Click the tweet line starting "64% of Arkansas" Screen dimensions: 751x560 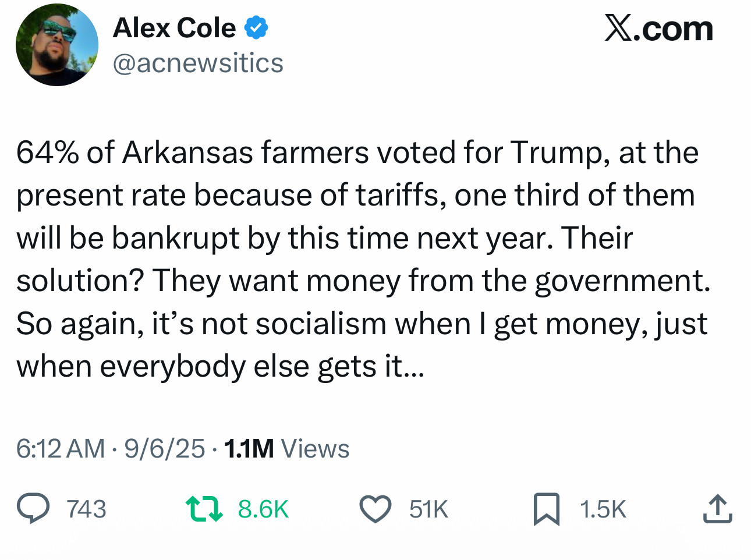tap(357, 153)
